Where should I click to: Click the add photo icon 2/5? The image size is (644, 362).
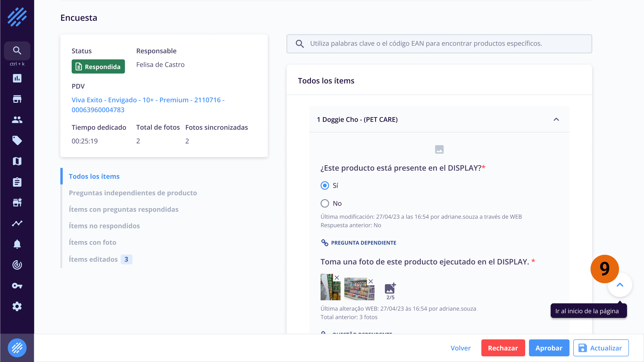coord(390,289)
